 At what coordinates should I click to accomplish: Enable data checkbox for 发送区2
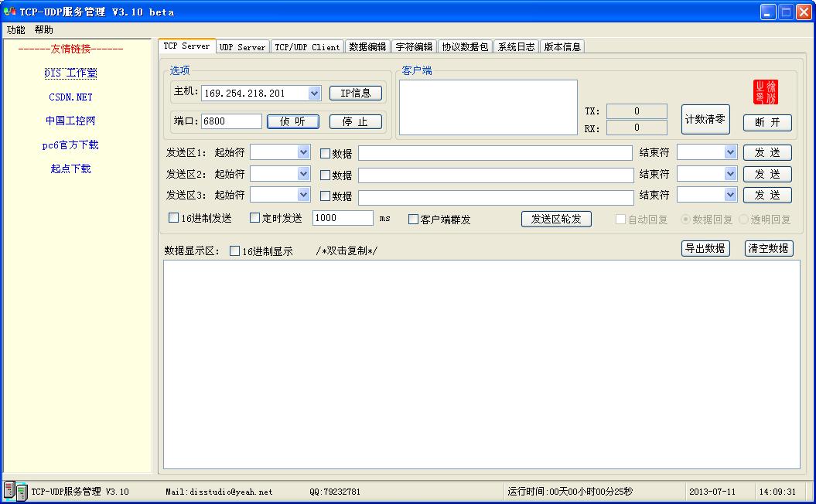point(326,175)
